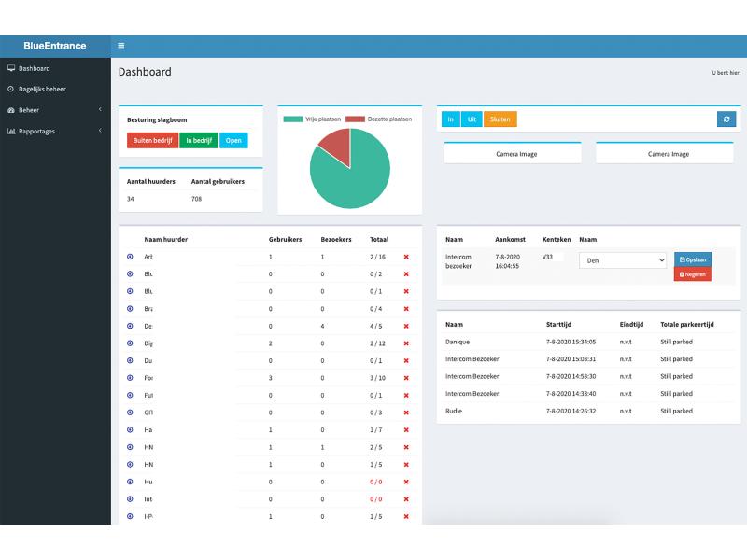Screen dimensions: 747x560
Task: Click the Bezoekers column header
Action: pos(336,240)
